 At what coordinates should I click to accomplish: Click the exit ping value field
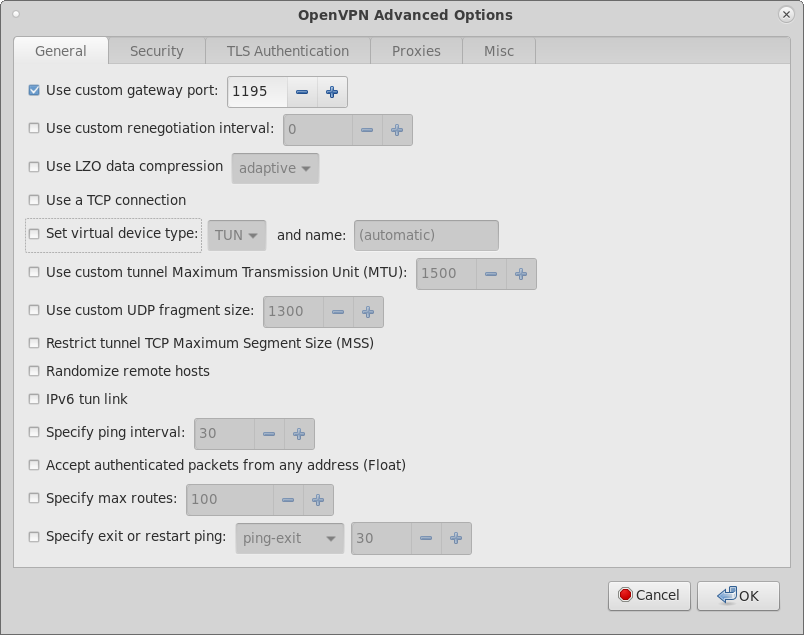(x=381, y=538)
